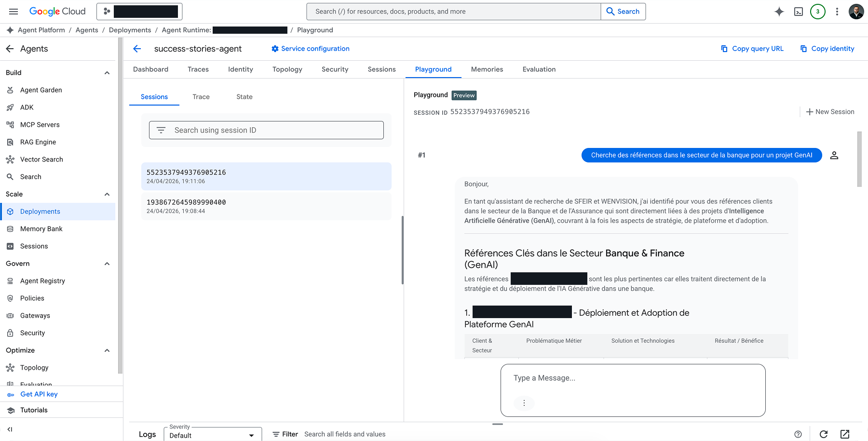Screen dimensions: 868x441
Task: Collapse the Scale section
Action: point(107,194)
